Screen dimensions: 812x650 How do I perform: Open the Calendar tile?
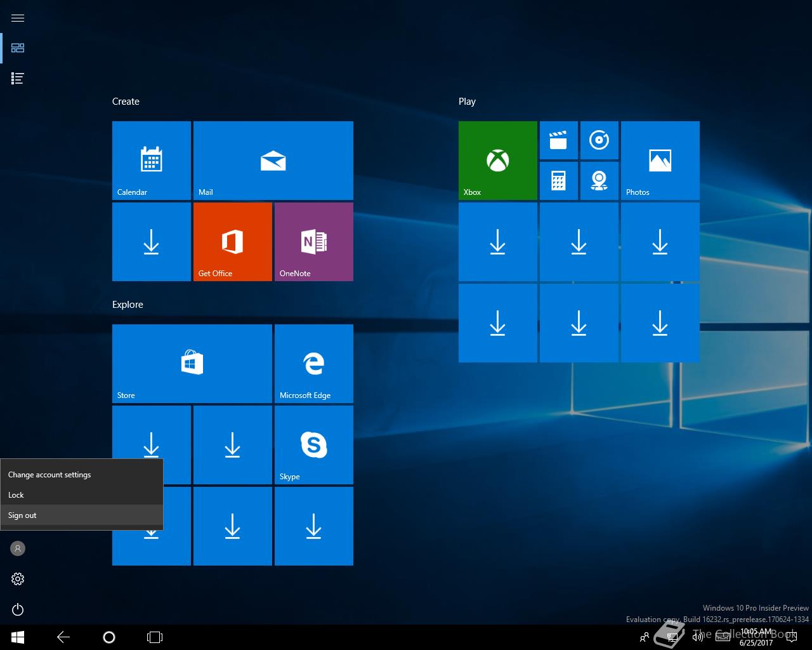[x=152, y=161]
